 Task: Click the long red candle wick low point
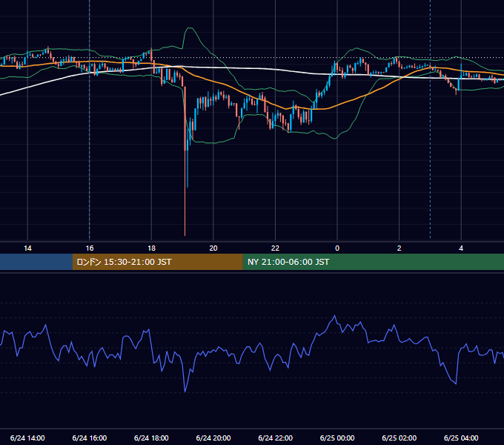(185, 234)
